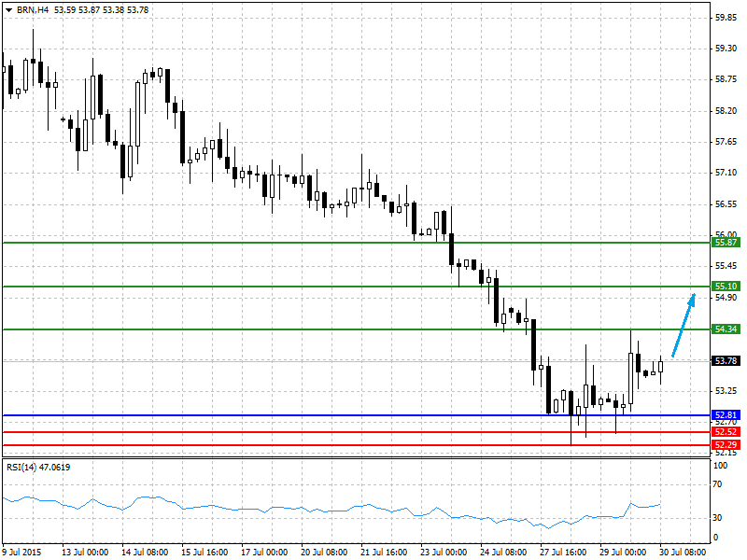Image resolution: width=747 pixels, height=560 pixels.
Task: Click the 13 Jul 00:00 time label
Action: 85,552
